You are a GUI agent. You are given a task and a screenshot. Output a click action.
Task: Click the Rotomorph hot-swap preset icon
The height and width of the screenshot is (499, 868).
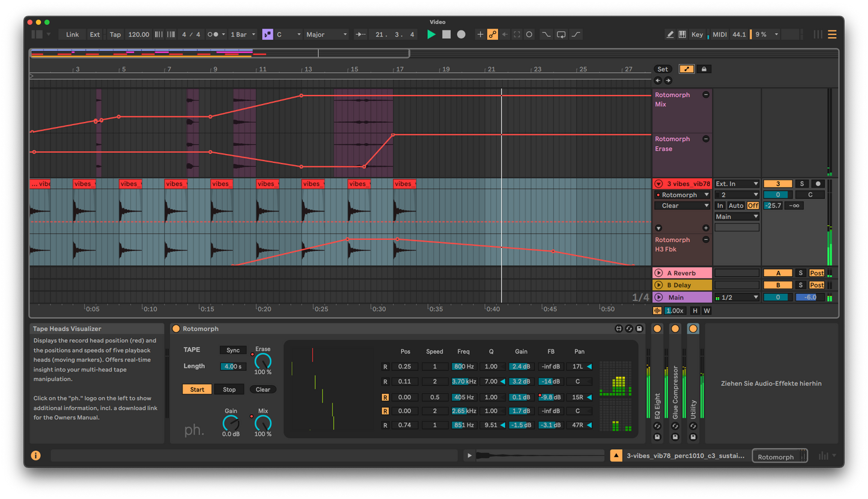click(x=628, y=329)
